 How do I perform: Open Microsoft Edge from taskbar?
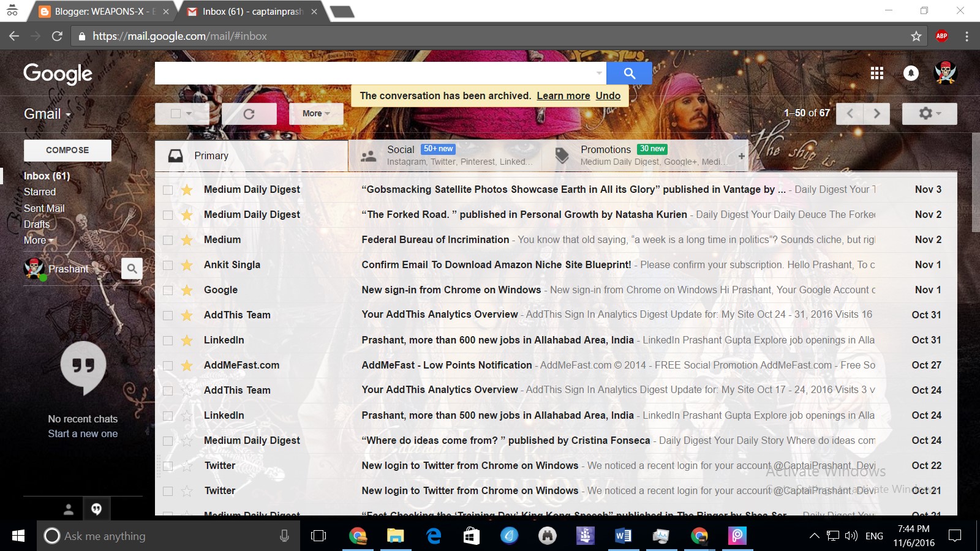coord(434,536)
